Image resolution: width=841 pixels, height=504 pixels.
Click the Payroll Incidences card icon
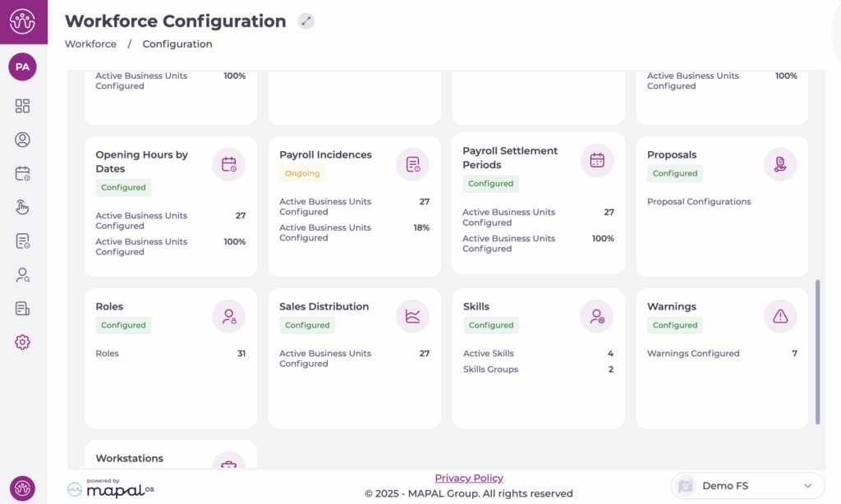point(413,165)
